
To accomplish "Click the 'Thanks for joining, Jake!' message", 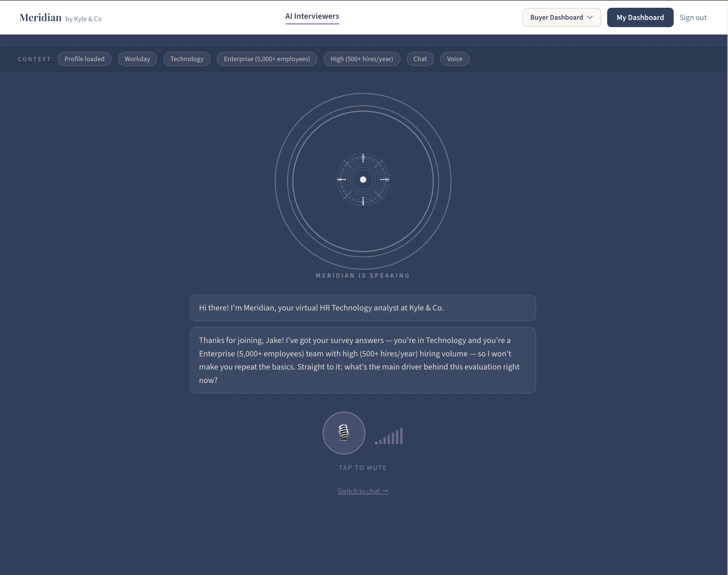I will point(363,360).
